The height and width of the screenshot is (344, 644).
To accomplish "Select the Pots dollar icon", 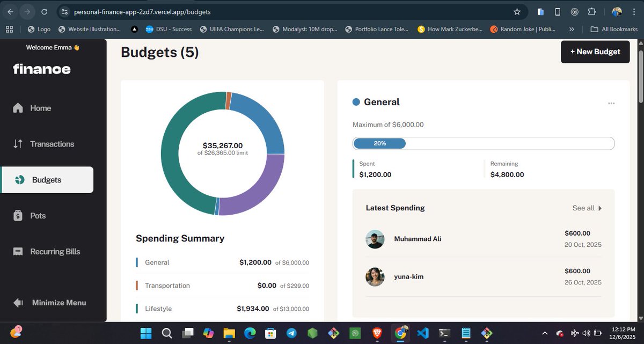I will coord(18,215).
